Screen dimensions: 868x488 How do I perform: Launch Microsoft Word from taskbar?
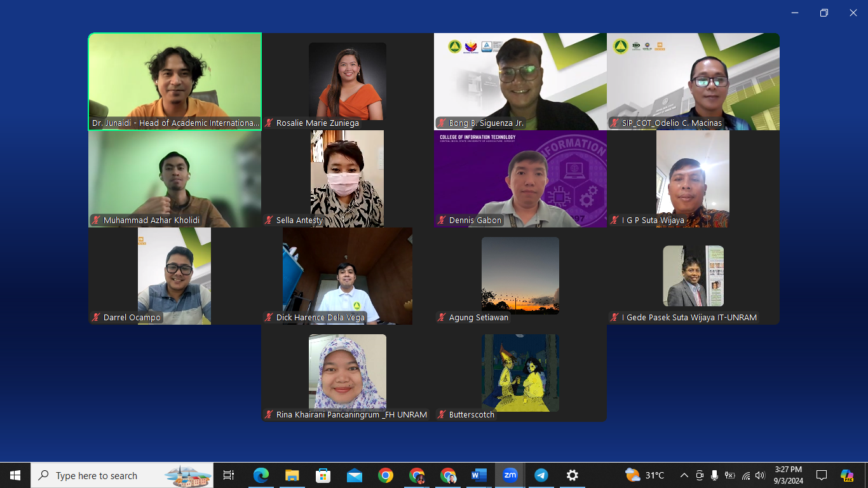[478, 475]
